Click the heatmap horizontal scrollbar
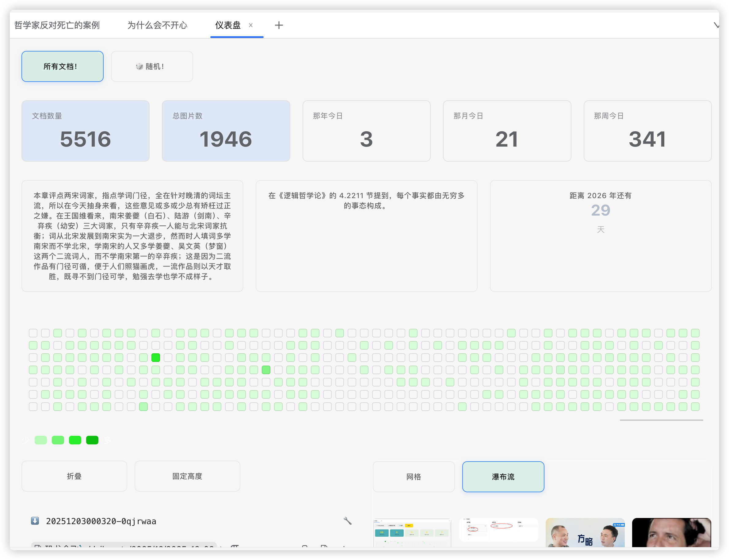This screenshot has height=560, width=729. (661, 420)
